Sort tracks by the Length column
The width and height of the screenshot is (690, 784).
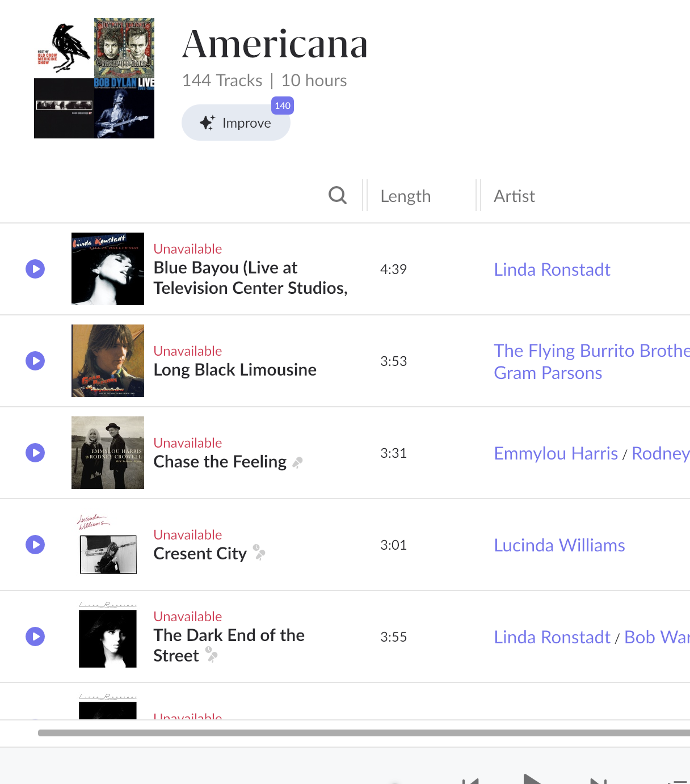pos(406,196)
